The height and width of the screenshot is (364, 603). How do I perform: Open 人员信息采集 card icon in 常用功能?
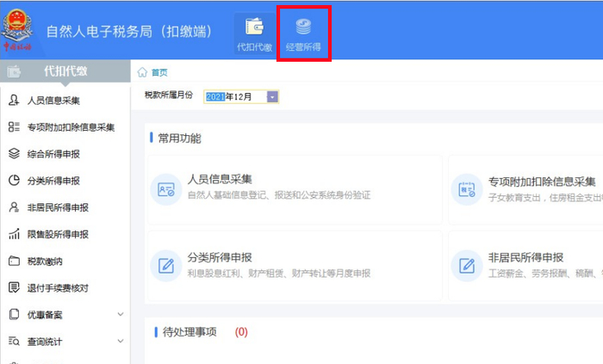coord(166,189)
